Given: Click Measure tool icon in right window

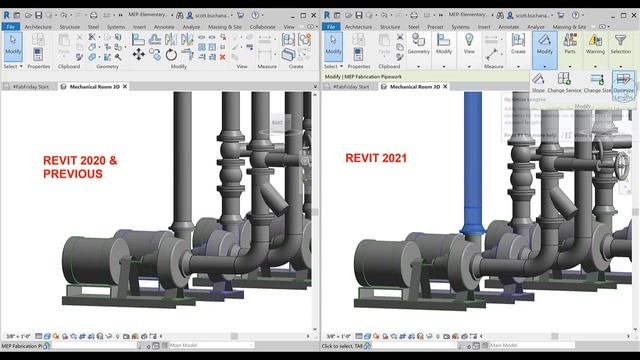Looking at the screenshot, I should (491, 54).
